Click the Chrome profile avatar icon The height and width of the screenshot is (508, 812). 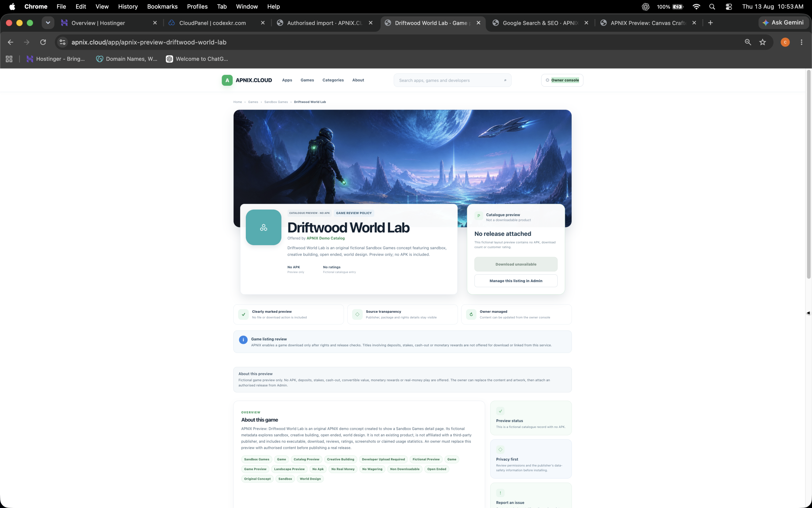coord(785,42)
